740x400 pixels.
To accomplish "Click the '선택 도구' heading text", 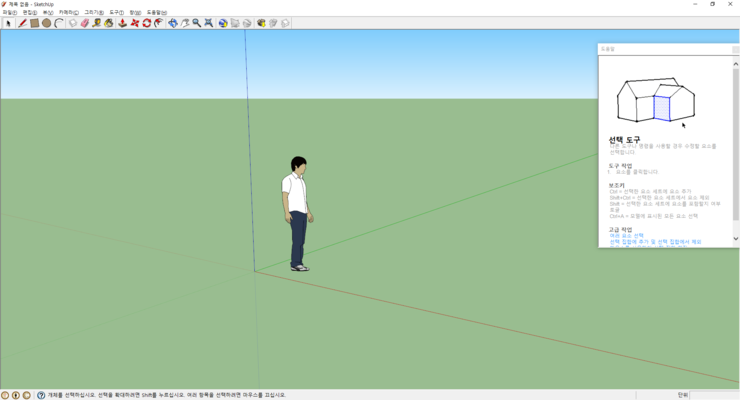I will pyautogui.click(x=624, y=140).
